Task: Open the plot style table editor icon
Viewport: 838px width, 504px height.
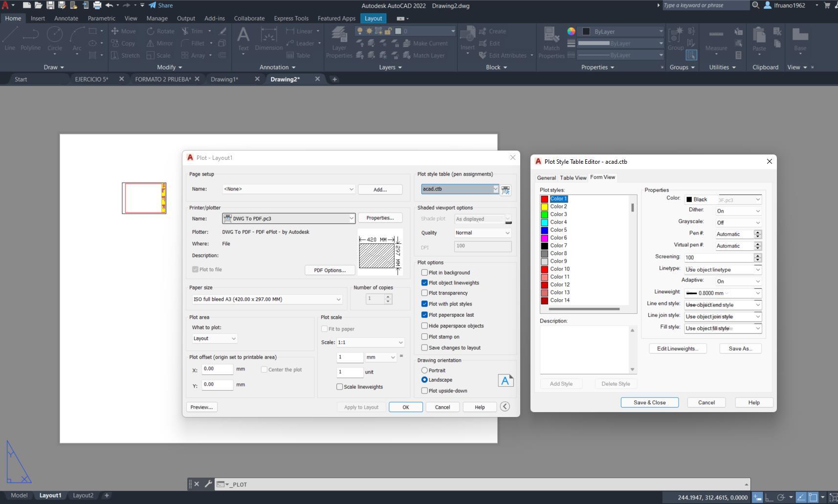Action: (x=506, y=190)
